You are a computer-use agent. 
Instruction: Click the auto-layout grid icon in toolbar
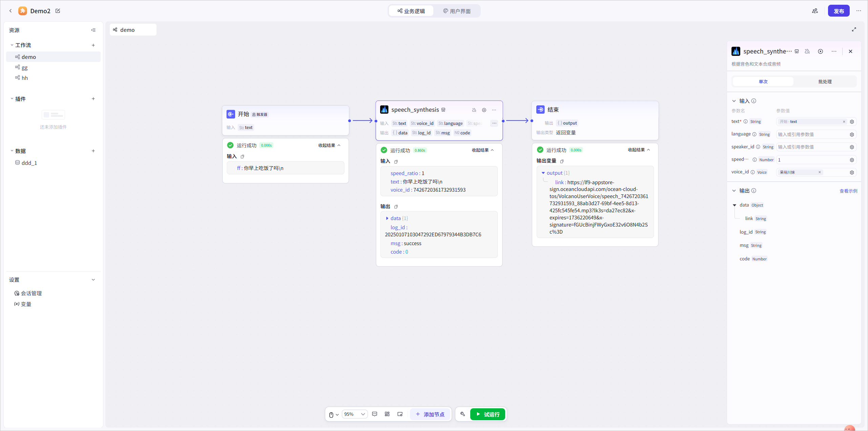tap(387, 414)
